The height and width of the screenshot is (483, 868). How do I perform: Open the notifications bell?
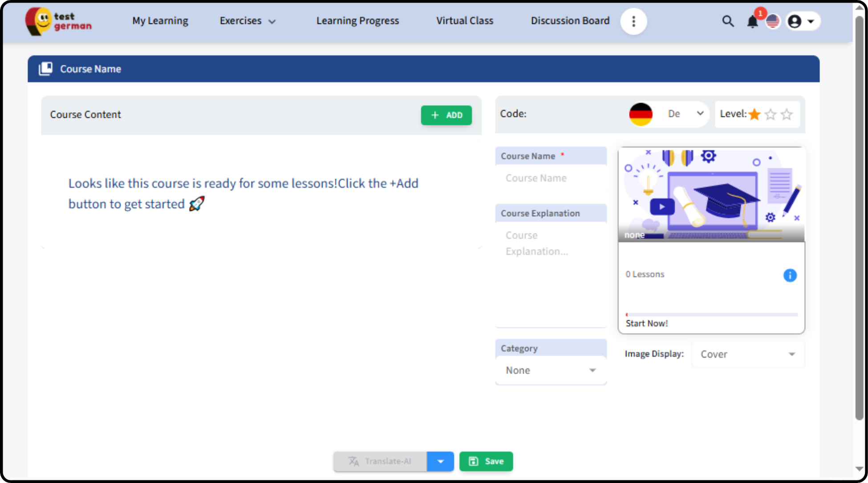pos(752,21)
